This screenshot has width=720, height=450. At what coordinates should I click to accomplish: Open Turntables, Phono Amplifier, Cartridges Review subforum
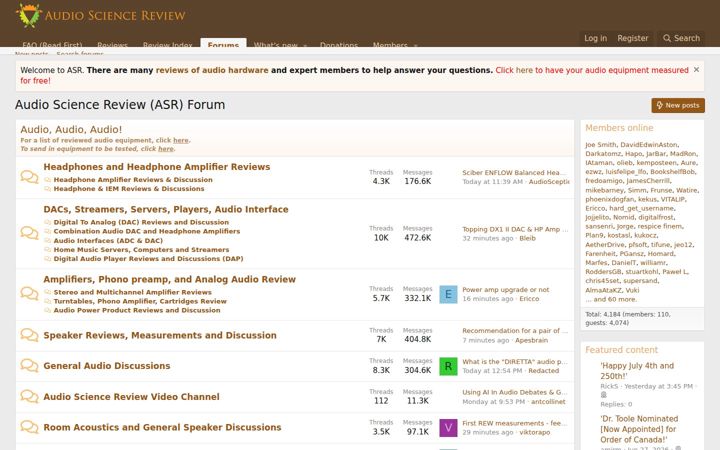click(x=140, y=301)
